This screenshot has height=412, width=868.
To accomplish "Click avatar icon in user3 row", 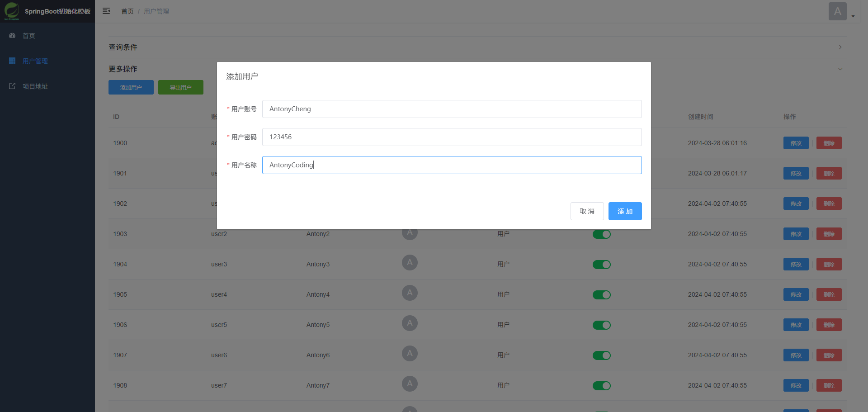I will click(410, 262).
